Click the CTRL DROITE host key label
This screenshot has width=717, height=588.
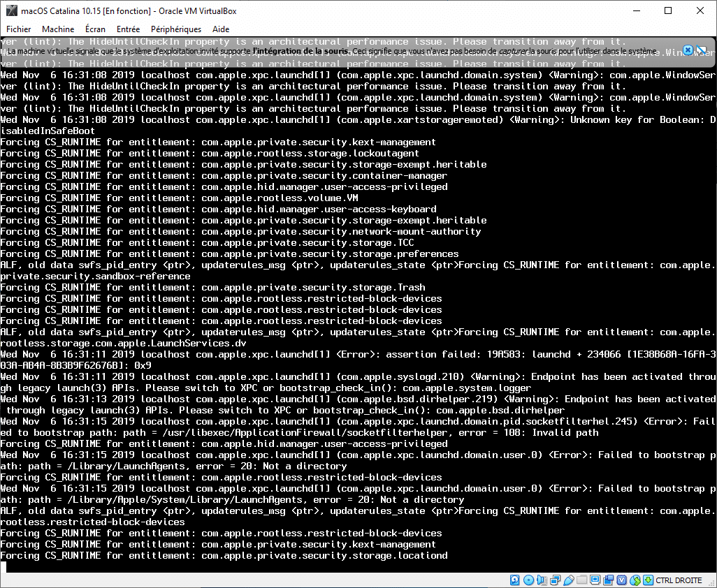pyautogui.click(x=679, y=580)
